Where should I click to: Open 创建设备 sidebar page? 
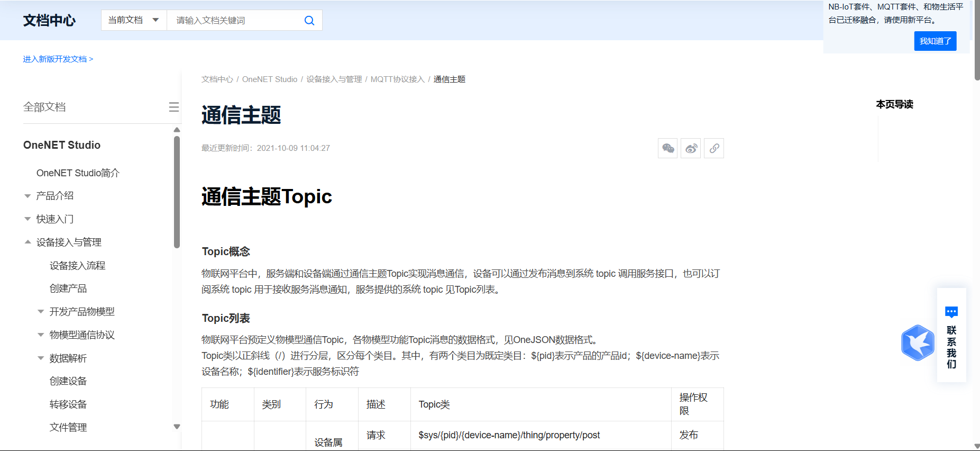pyautogui.click(x=68, y=381)
